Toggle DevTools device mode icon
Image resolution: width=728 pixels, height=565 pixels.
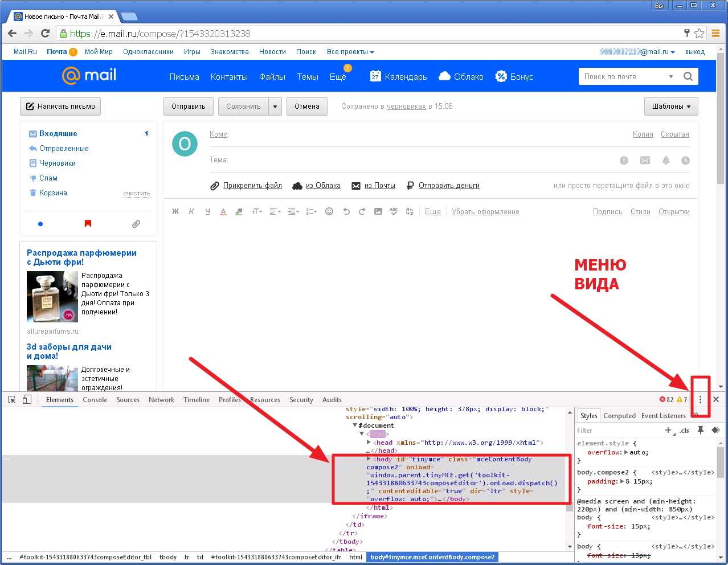click(27, 399)
